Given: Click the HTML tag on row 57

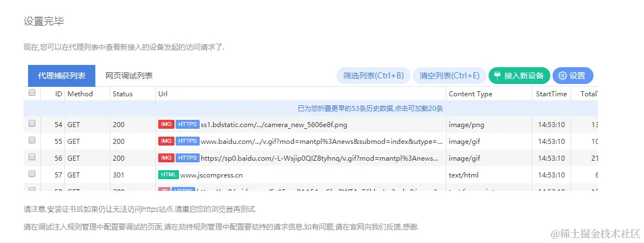Looking at the screenshot, I should [168, 175].
